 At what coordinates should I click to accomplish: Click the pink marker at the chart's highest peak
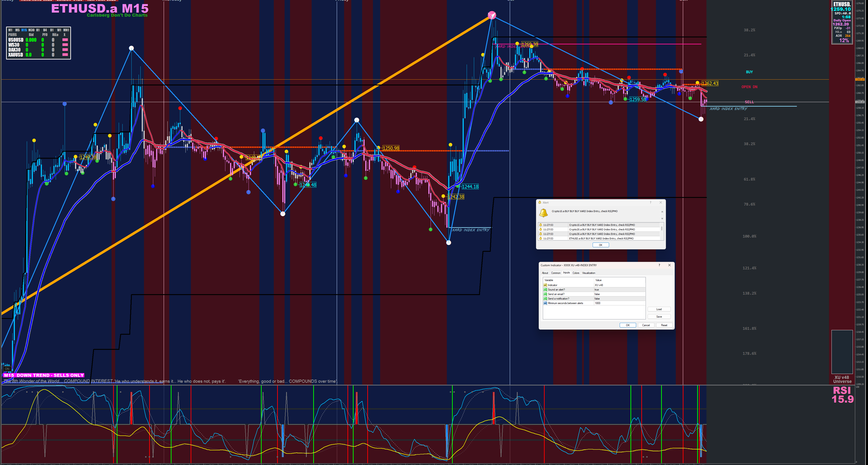point(492,15)
